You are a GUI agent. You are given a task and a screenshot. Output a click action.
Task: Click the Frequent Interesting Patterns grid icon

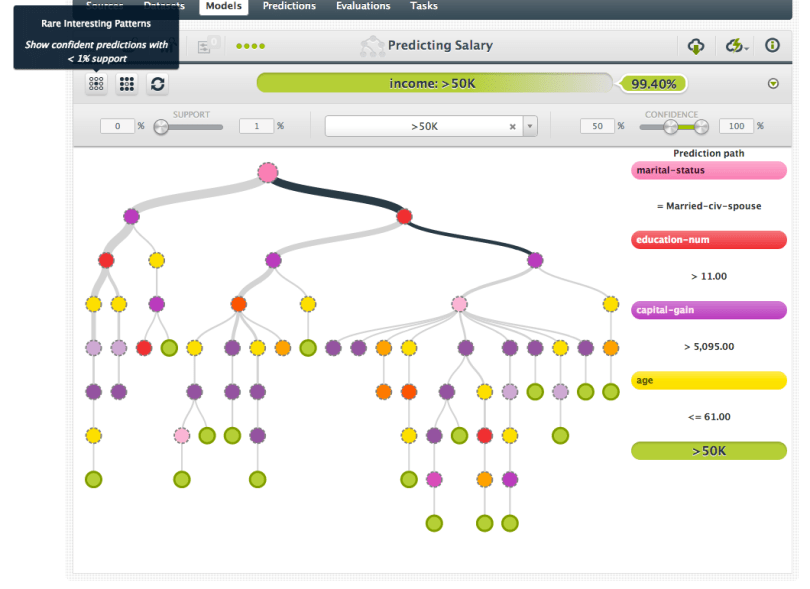127,85
